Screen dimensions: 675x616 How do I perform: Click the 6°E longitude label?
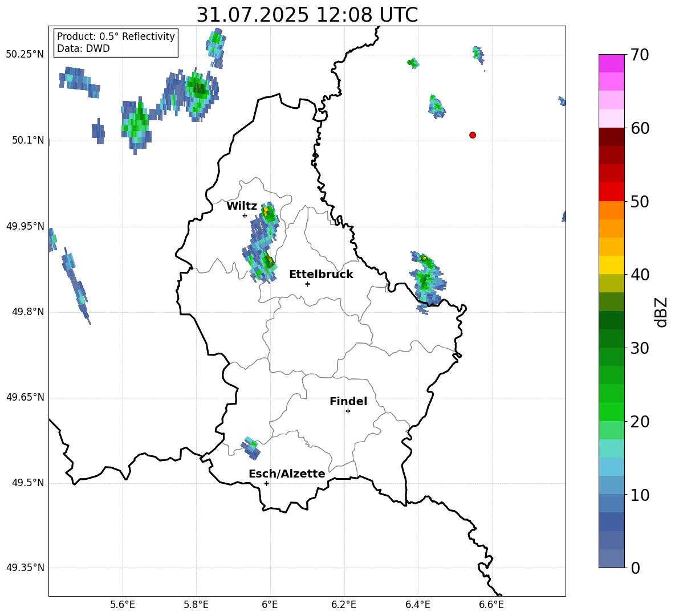click(270, 605)
